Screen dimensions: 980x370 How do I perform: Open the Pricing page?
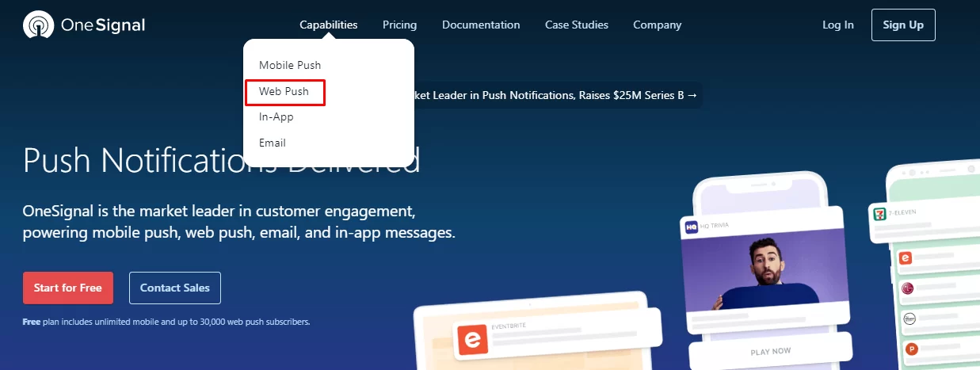(399, 25)
